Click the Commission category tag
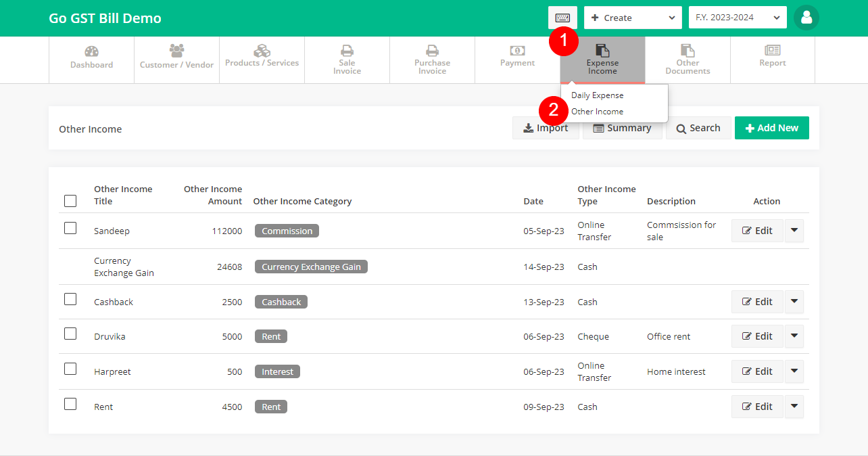This screenshot has height=456, width=868. coord(287,231)
